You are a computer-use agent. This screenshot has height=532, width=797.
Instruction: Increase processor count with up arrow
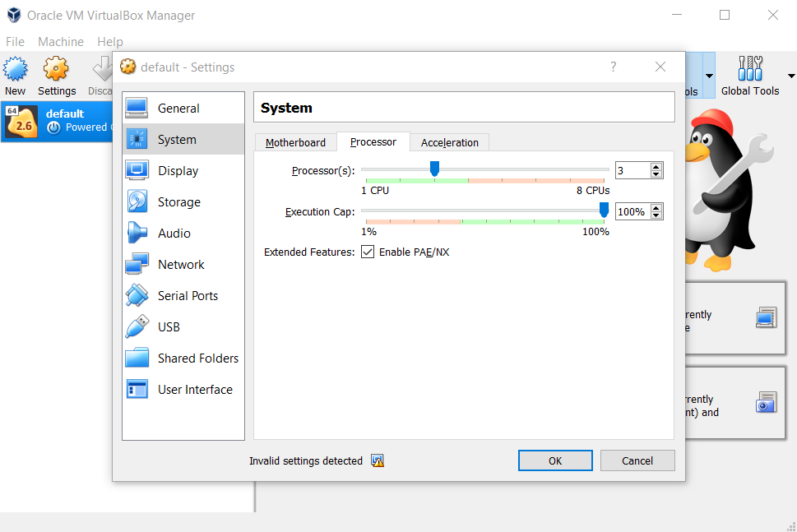point(656,167)
